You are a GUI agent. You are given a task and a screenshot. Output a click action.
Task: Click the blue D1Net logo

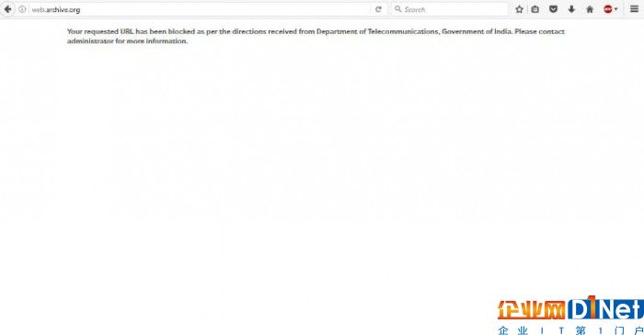[x=605, y=307]
